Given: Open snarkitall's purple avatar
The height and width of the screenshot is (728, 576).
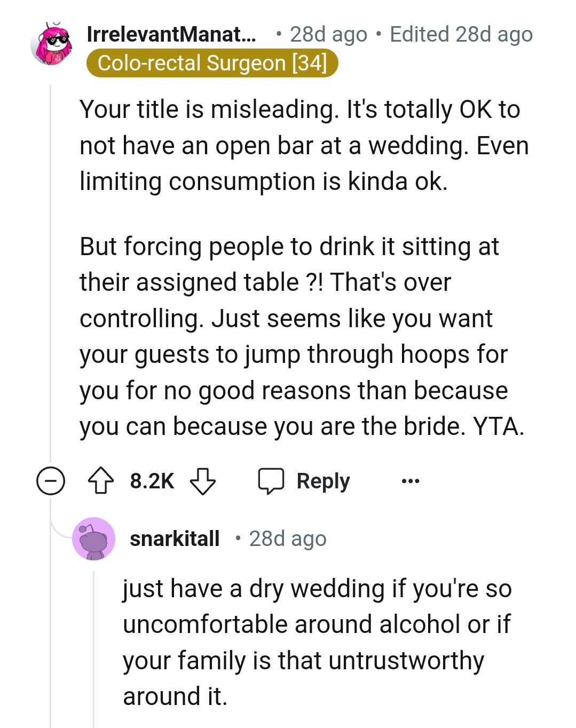Looking at the screenshot, I should (94, 539).
